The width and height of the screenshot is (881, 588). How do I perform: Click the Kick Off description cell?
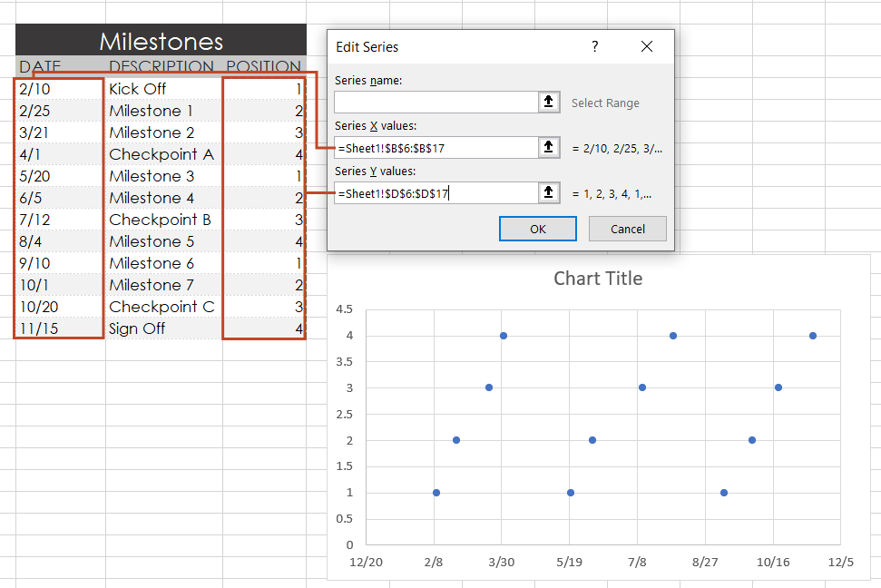tap(137, 89)
